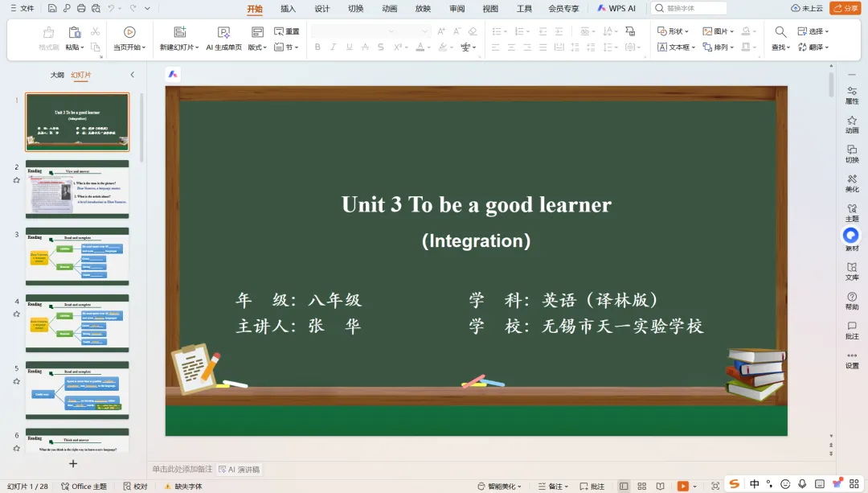Click the 查找 (Find) magnifier icon
Screen dimensions: 868x493
click(x=780, y=31)
